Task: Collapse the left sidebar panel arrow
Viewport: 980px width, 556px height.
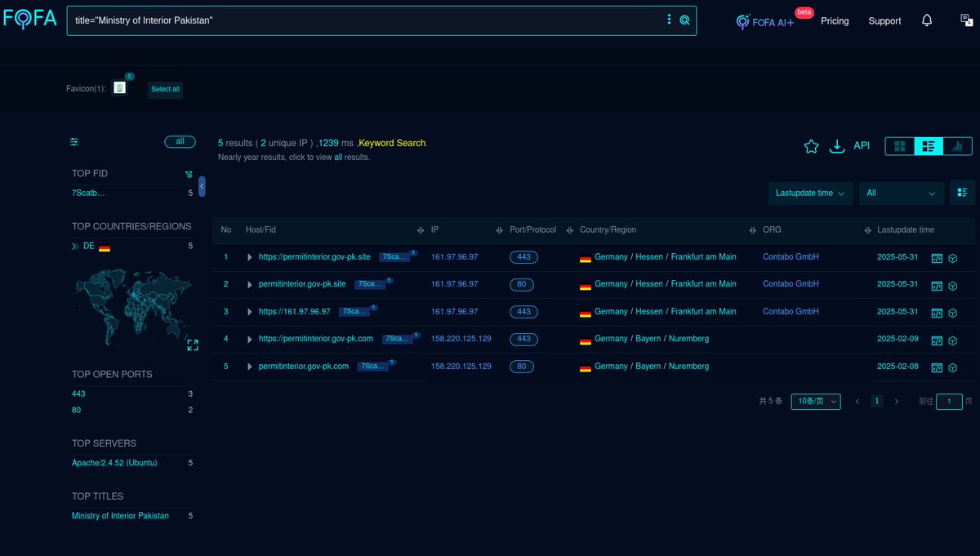Action: tap(202, 187)
